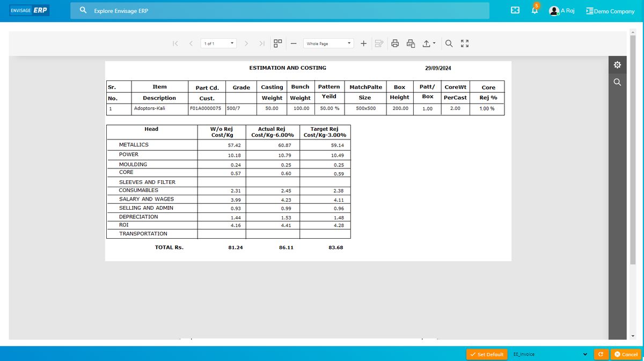Click the date '29/09/2024'
The image size is (644, 361).
[438, 68]
